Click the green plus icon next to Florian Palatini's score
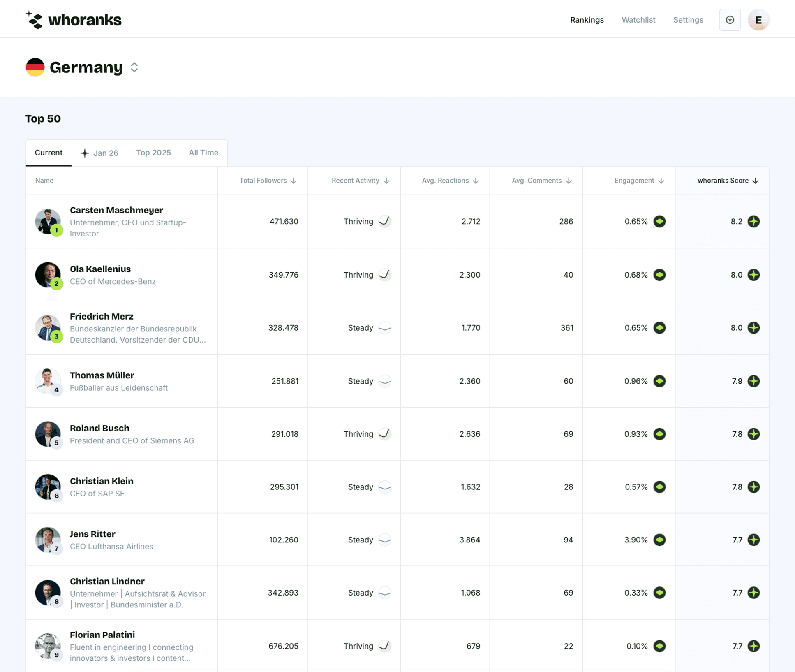 tap(753, 646)
